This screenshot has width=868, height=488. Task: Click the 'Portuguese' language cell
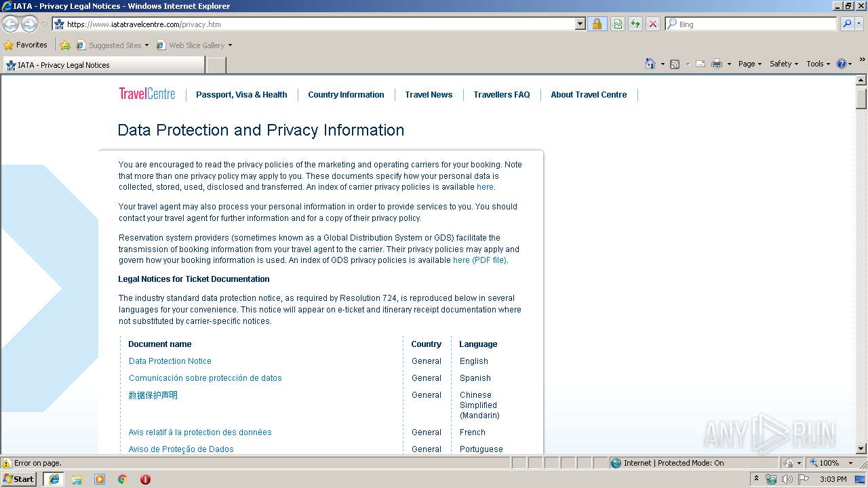[x=481, y=449]
